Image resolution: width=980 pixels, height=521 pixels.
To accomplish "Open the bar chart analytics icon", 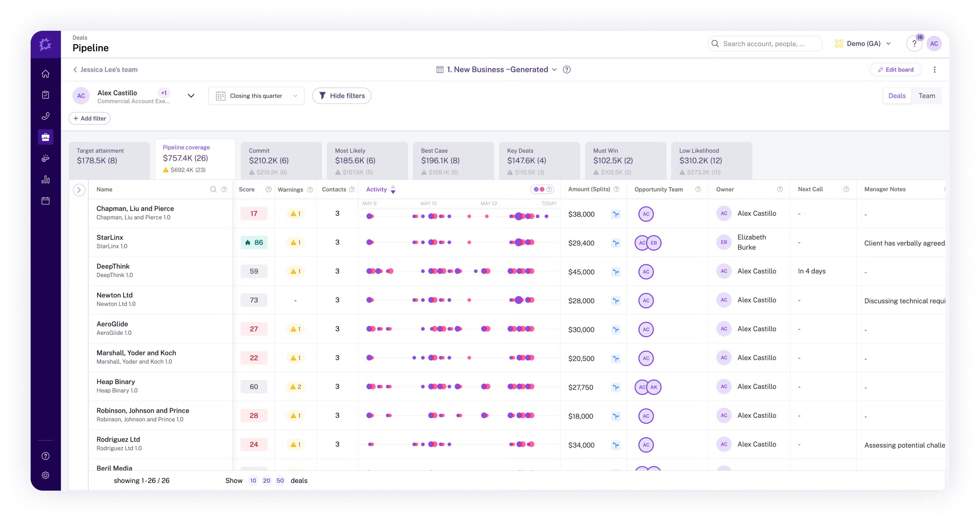I will 45,180.
